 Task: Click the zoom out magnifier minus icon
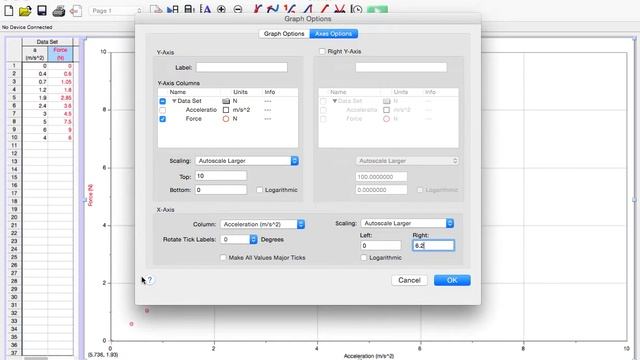[x=238, y=10]
